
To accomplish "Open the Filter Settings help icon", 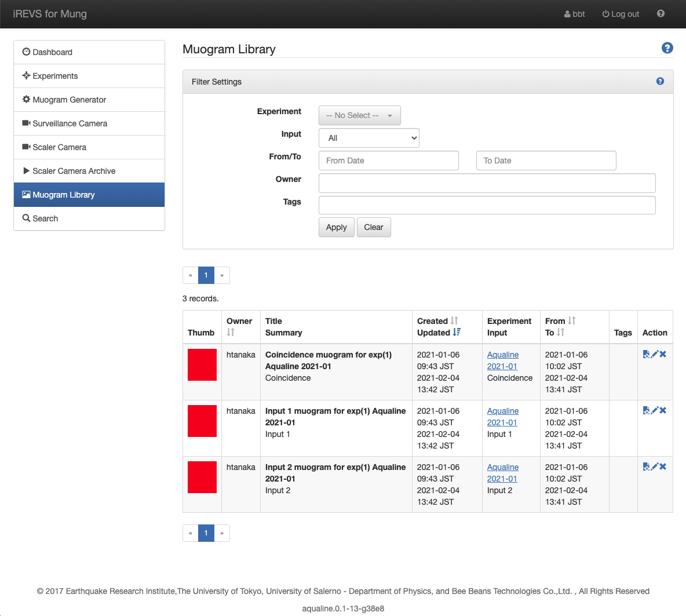I will (x=660, y=82).
